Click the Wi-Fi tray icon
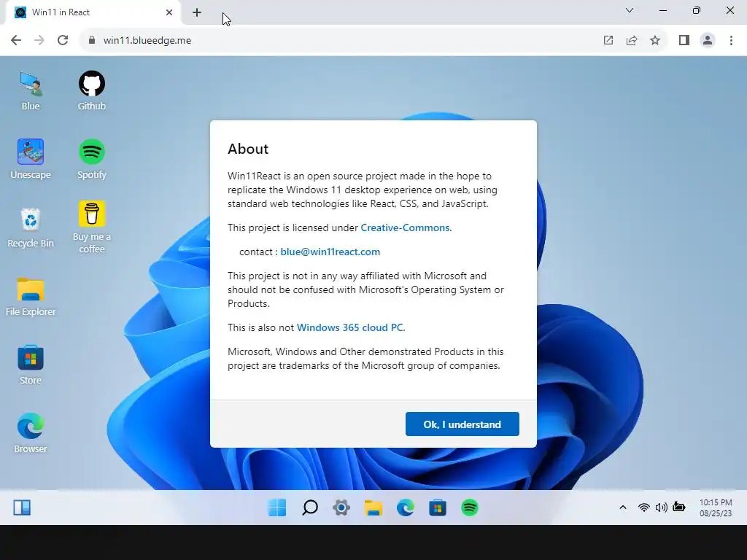Image resolution: width=747 pixels, height=560 pixels. coord(643,507)
